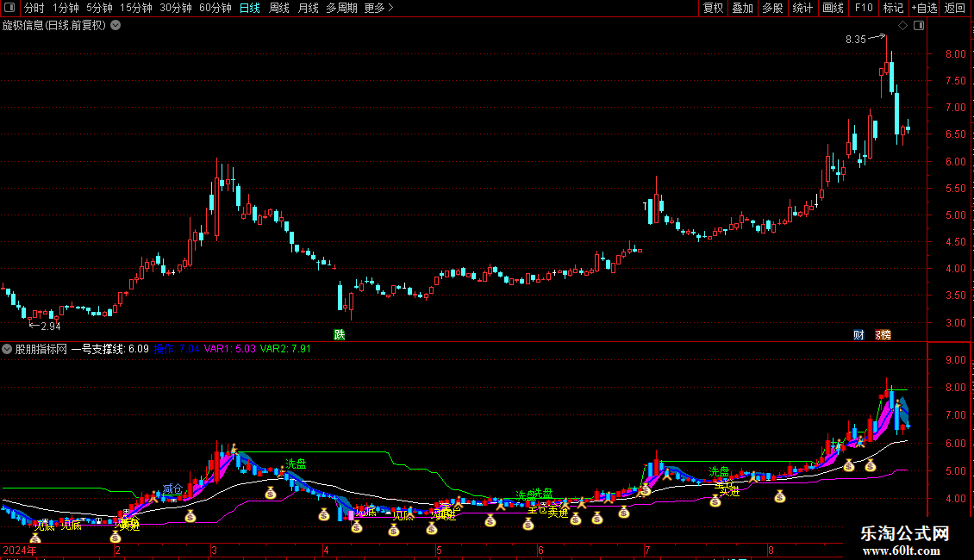The width and height of the screenshot is (974, 560).
Task: Click the 2.94 low price label
Action: click(51, 327)
